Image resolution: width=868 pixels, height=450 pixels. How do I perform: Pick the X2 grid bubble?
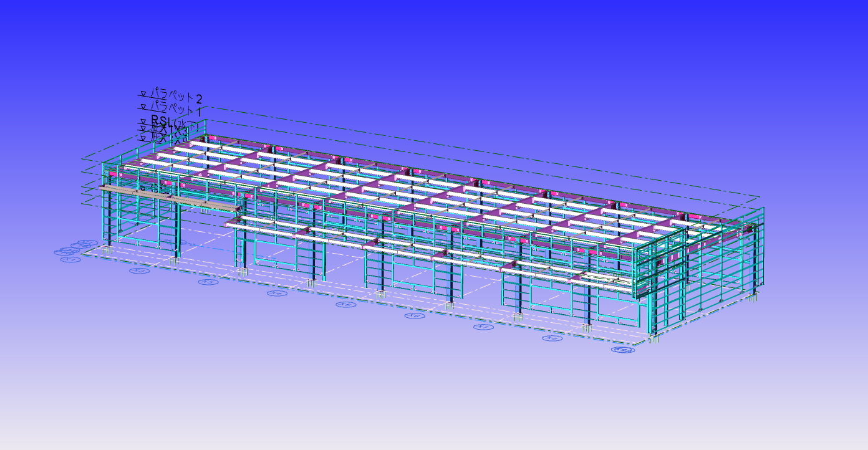140,271
